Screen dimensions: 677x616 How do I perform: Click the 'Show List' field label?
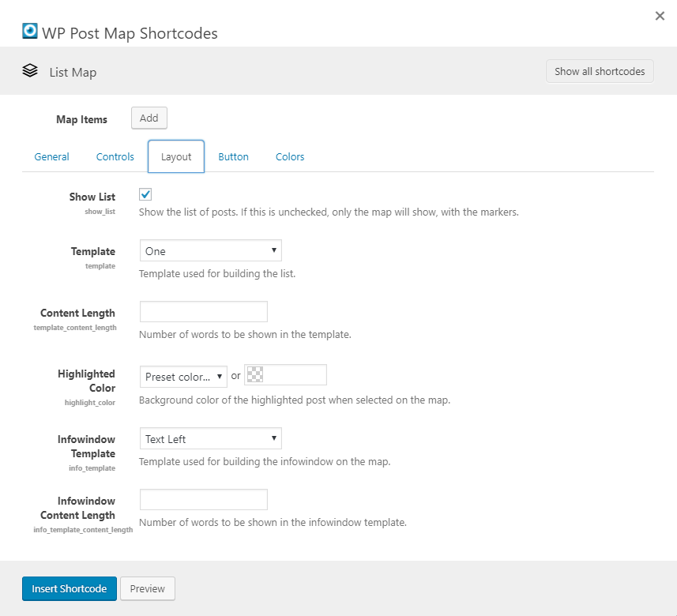click(92, 197)
